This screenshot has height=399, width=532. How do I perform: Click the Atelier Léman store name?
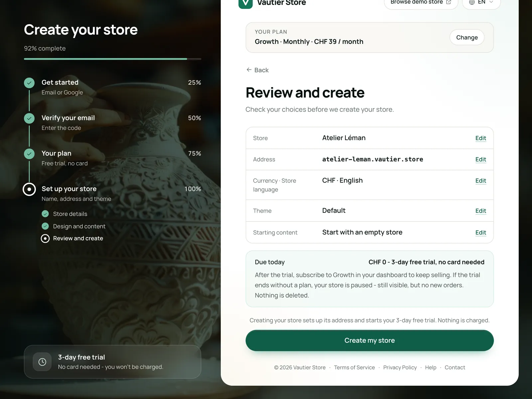344,138
